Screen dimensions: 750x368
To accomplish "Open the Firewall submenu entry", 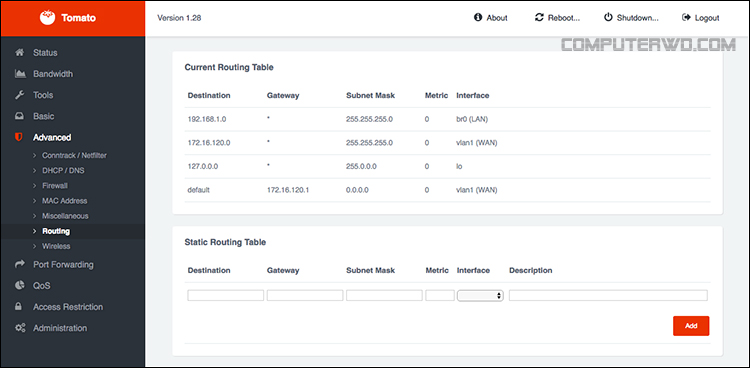I will (55, 186).
